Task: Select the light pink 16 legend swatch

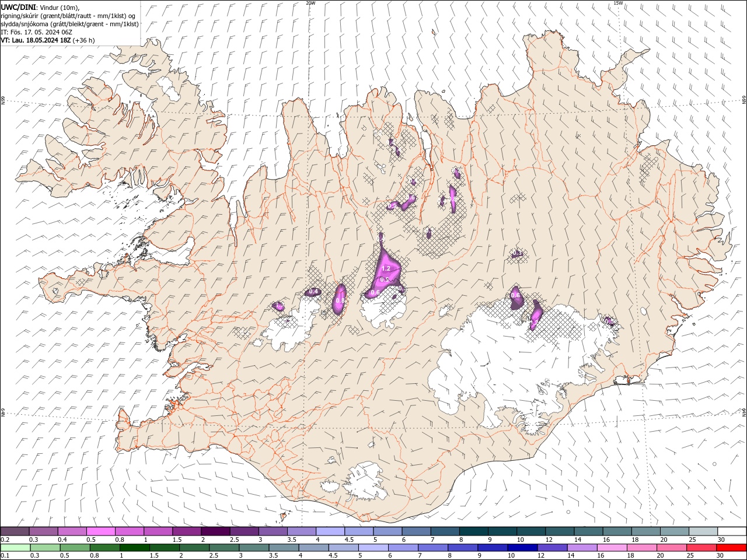Action: tap(612, 548)
